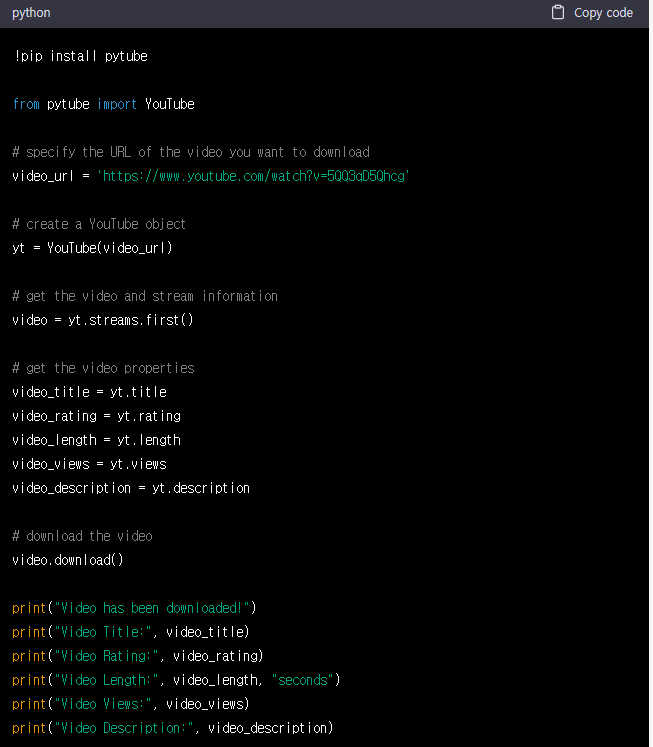Click the 'video_description = yt.description' line
Image resolution: width=653 pixels, height=747 pixels.
coord(131,488)
